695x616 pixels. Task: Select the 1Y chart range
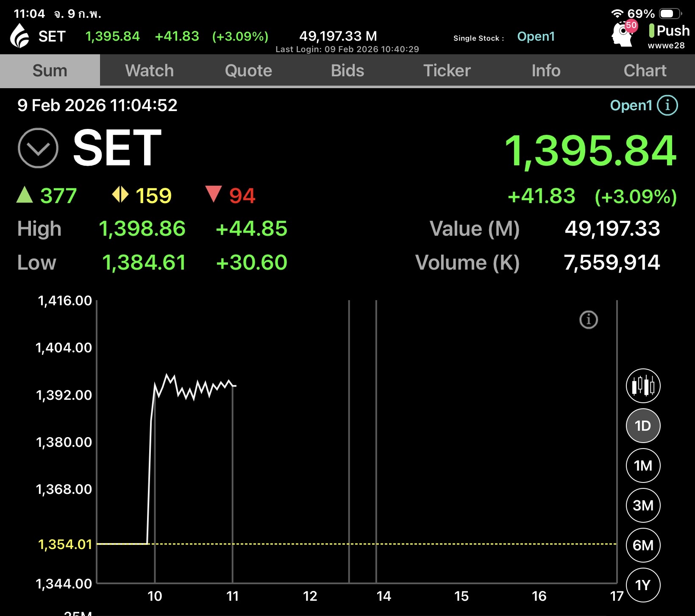[x=643, y=585]
